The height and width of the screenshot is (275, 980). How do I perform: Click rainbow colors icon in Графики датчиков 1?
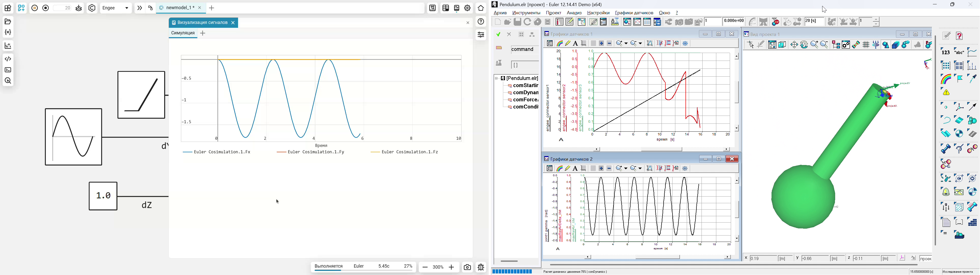tap(560, 43)
